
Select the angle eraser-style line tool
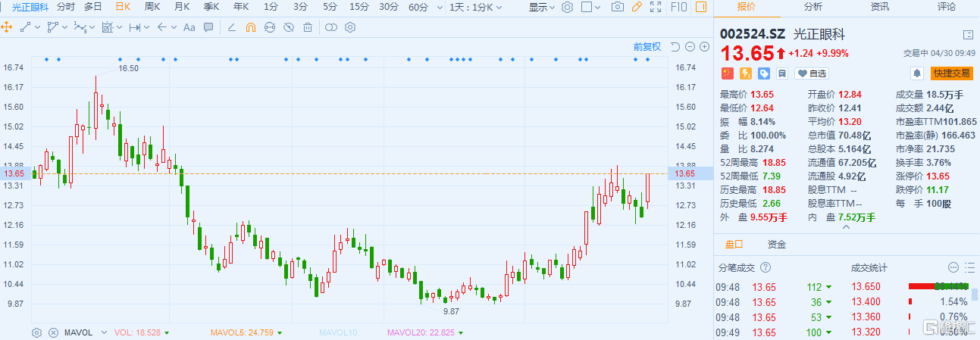pyautogui.click(x=231, y=27)
